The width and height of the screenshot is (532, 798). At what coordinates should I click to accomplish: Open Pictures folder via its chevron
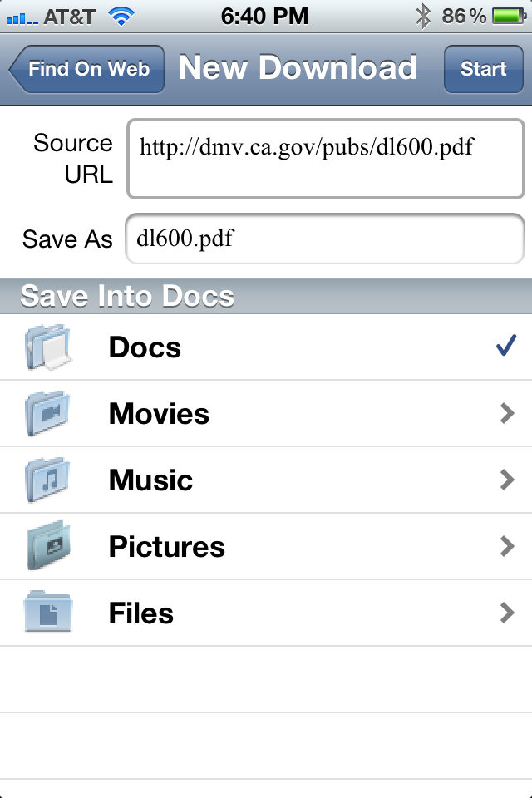pyautogui.click(x=507, y=547)
